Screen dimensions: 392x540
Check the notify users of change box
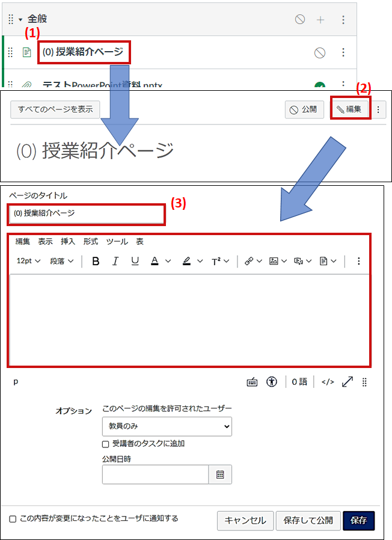pyautogui.click(x=13, y=519)
